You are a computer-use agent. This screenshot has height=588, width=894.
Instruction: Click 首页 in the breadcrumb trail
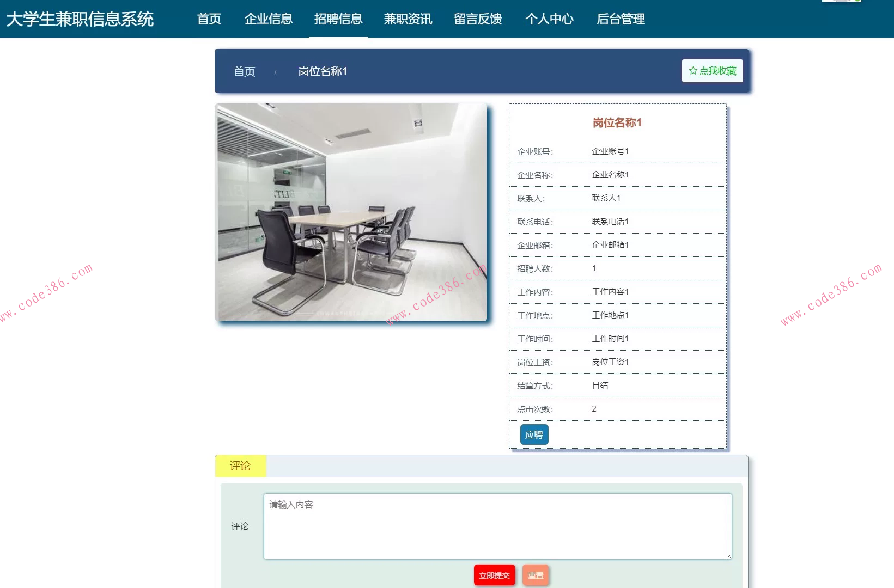245,71
